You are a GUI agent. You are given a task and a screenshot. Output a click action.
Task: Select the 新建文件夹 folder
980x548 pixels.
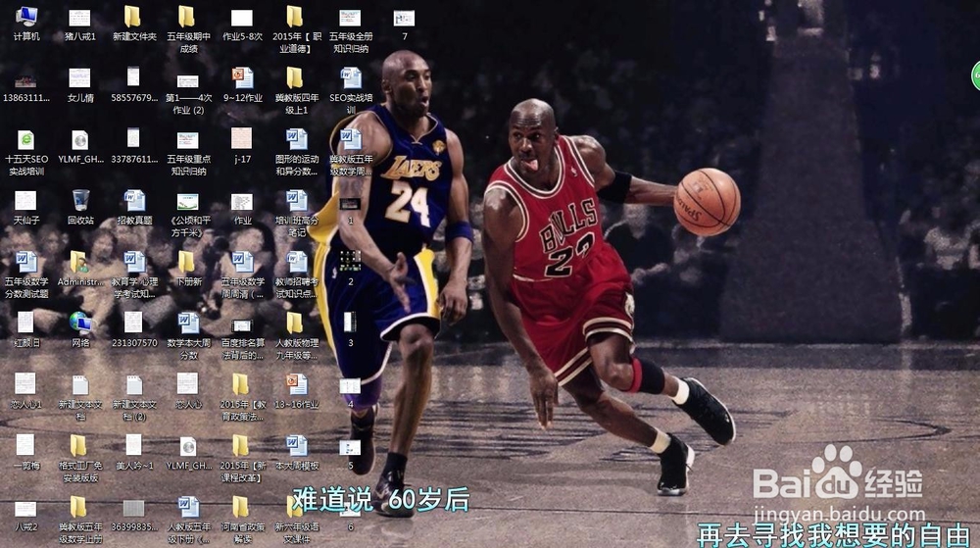point(132,17)
